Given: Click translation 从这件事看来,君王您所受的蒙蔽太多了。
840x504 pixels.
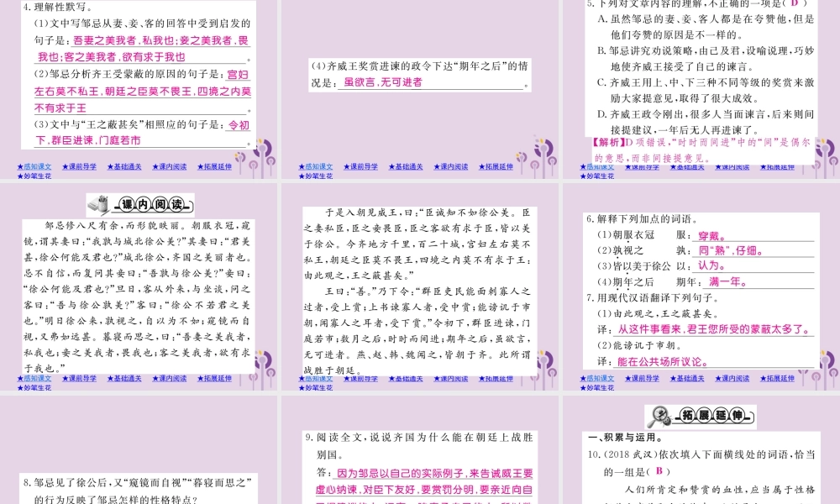Looking at the screenshot, I should [715, 329].
